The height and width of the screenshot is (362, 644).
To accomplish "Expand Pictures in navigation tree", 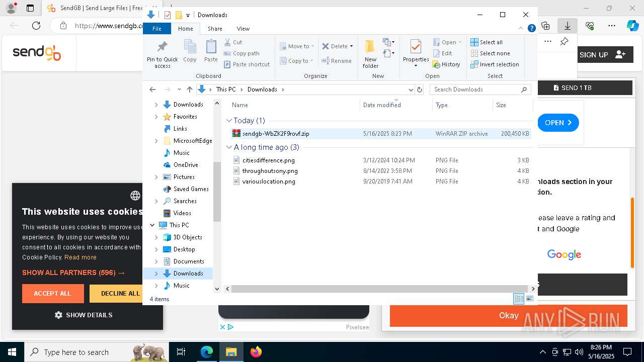I will coord(156,177).
